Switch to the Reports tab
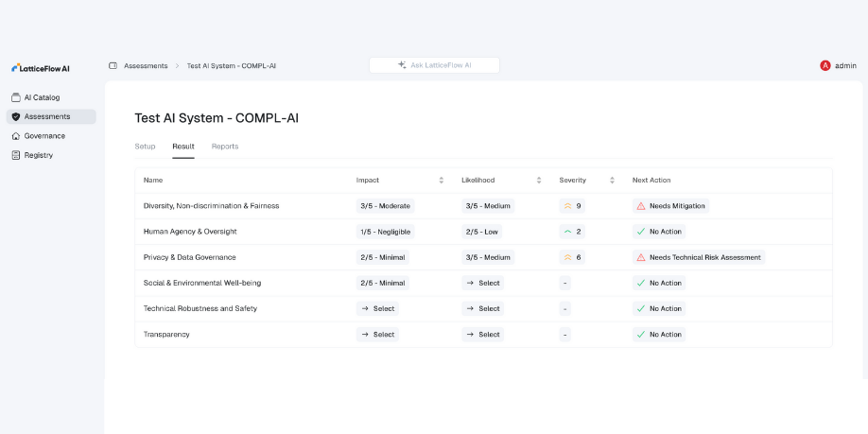 [225, 147]
